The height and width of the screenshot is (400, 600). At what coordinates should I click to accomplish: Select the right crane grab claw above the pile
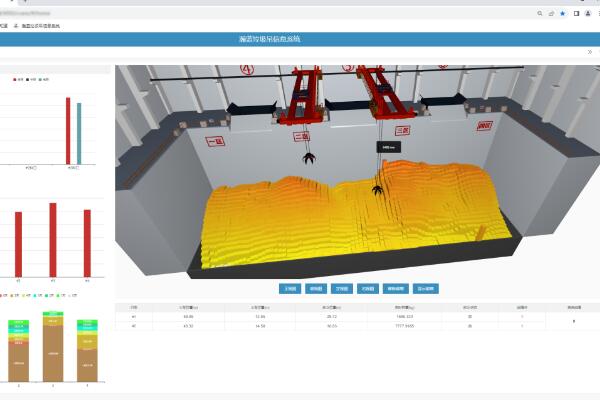(x=378, y=187)
